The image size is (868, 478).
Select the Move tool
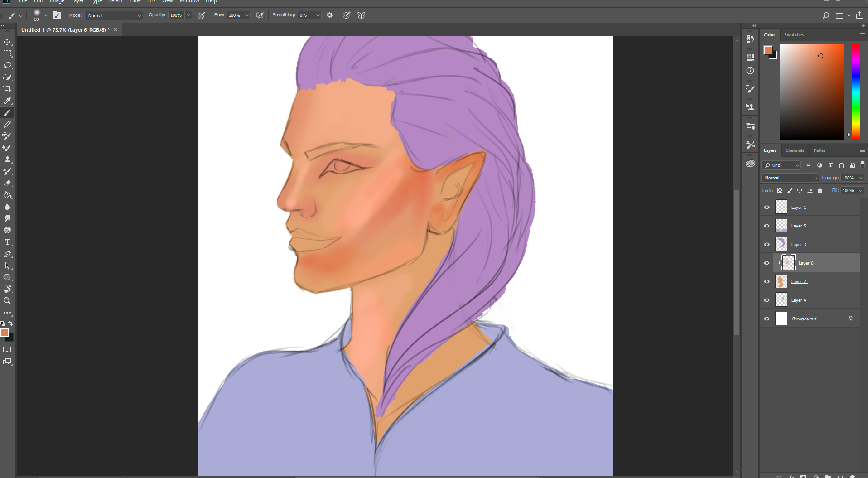[7, 42]
